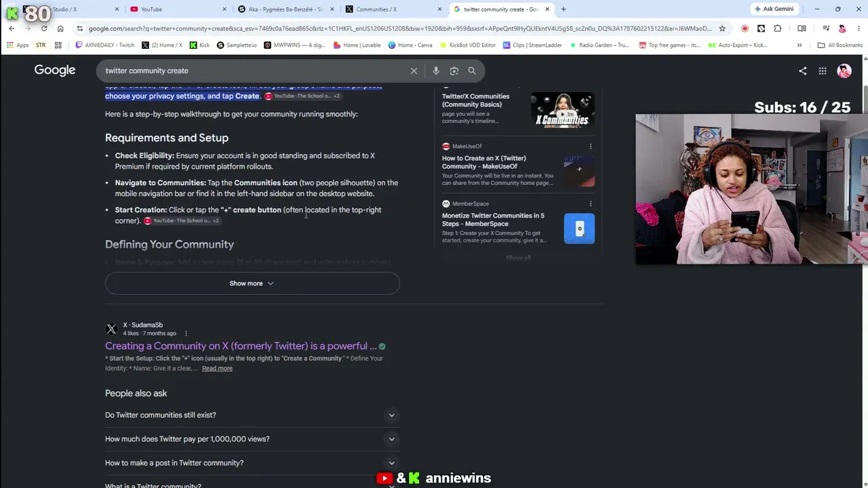868x488 pixels.
Task: Go back to the previous page
Action: tap(12, 28)
